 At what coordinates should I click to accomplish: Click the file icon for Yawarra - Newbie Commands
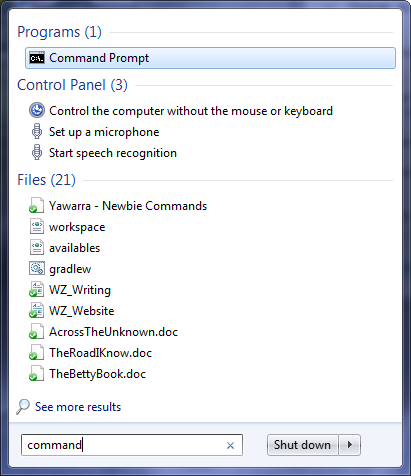37,205
